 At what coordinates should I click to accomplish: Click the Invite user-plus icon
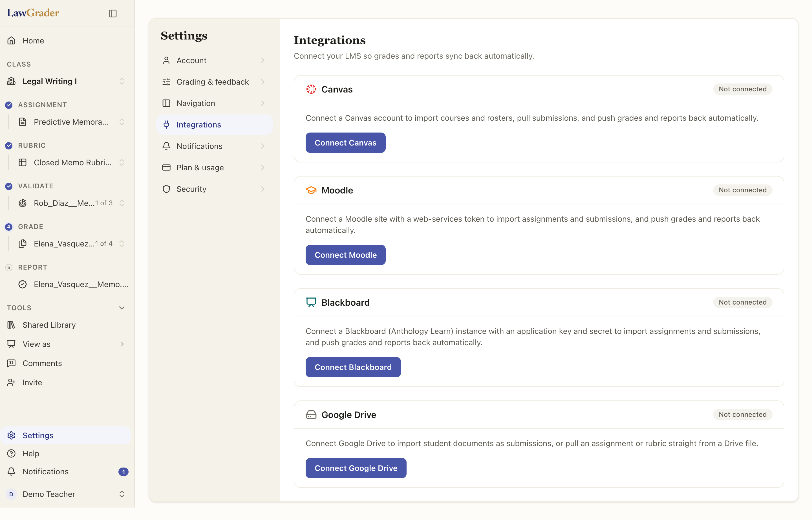click(x=12, y=382)
